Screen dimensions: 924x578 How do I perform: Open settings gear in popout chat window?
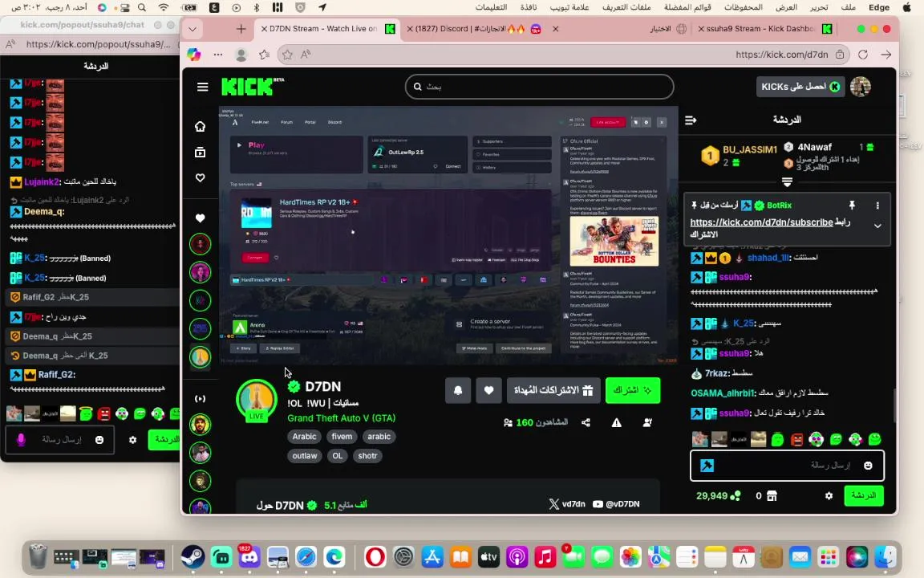(132, 440)
